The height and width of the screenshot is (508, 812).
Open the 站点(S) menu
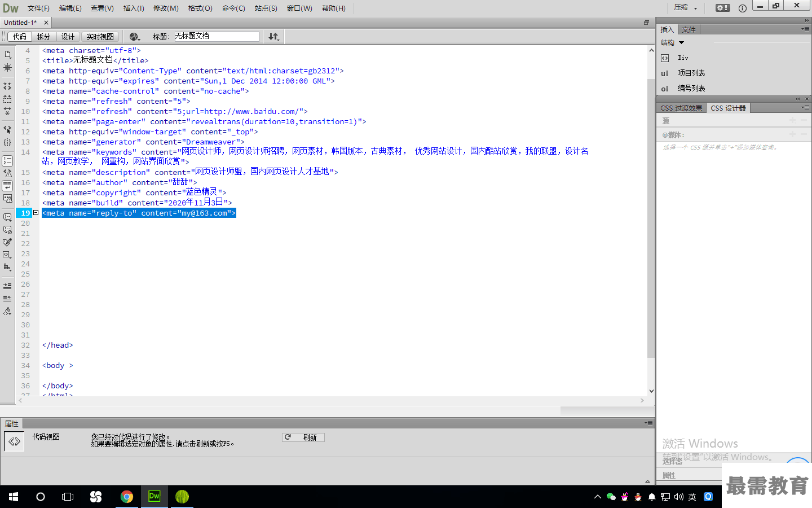tap(266, 8)
